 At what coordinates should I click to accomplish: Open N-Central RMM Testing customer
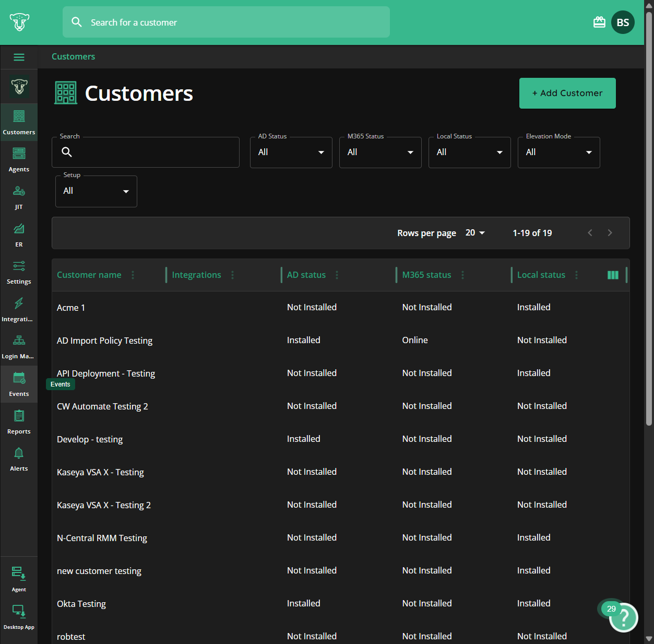(x=341, y=538)
